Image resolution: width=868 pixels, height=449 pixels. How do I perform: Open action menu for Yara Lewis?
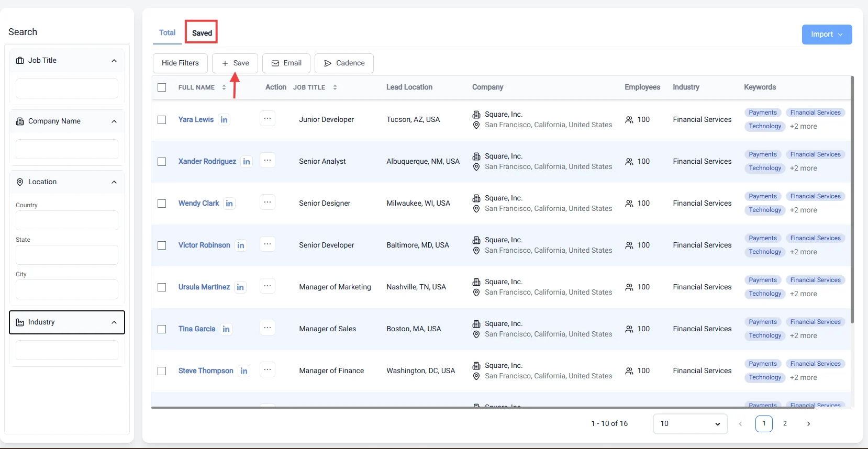point(268,118)
